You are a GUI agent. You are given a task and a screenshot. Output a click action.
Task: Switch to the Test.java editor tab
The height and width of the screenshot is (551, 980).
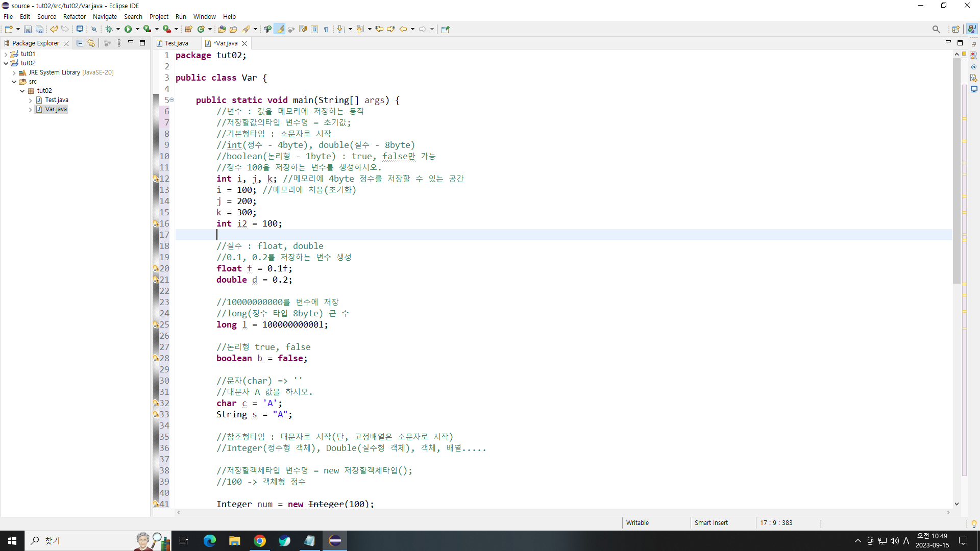pos(176,43)
